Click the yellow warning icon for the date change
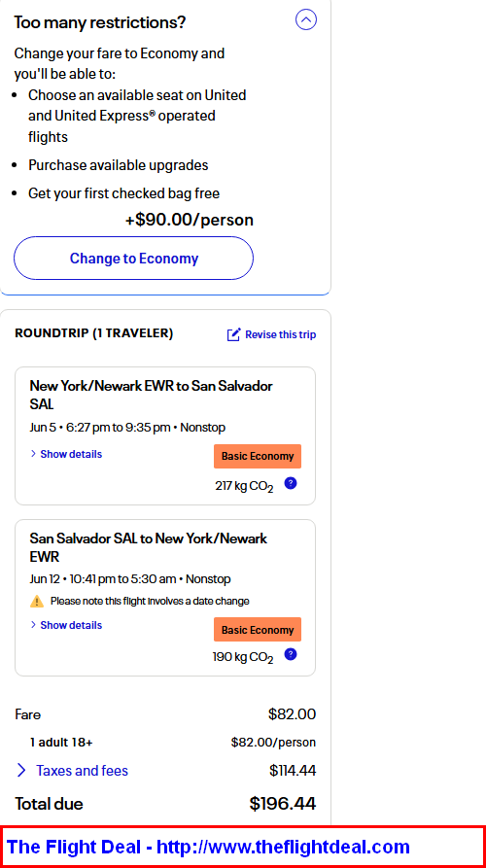This screenshot has width=486, height=868. tap(37, 601)
